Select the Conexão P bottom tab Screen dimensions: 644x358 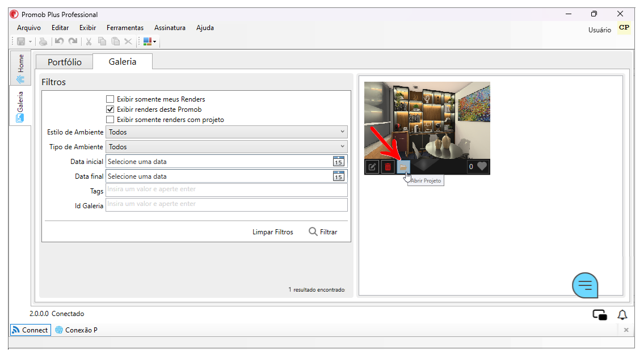click(x=77, y=330)
